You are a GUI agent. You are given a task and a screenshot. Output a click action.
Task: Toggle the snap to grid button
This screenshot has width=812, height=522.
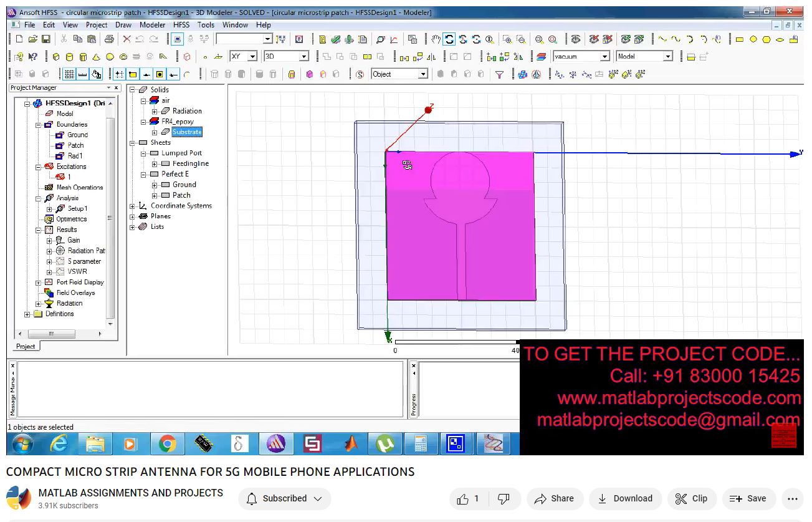(120, 74)
